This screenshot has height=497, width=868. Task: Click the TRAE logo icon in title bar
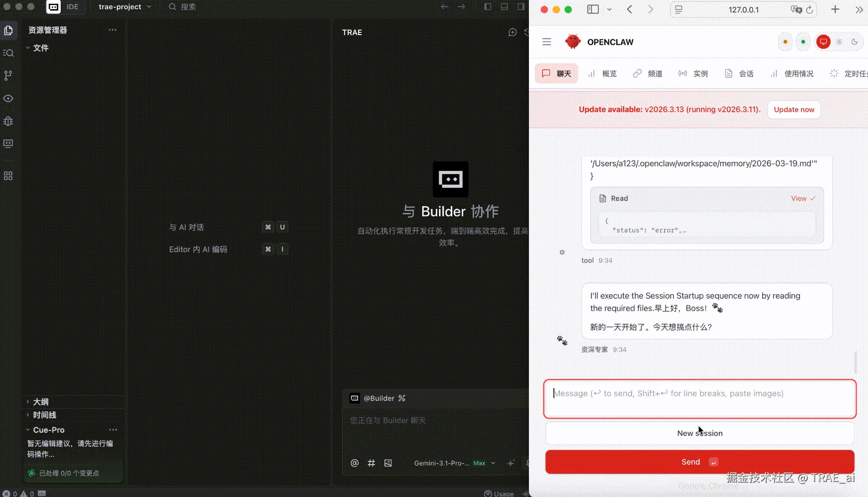tap(53, 7)
